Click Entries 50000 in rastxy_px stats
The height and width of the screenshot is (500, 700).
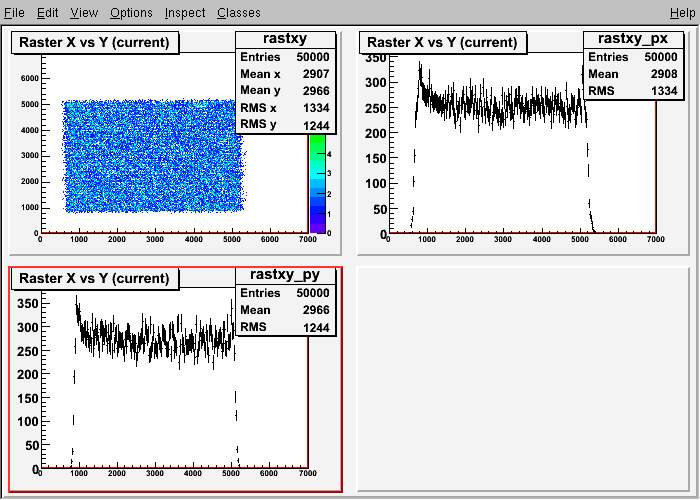[x=633, y=57]
